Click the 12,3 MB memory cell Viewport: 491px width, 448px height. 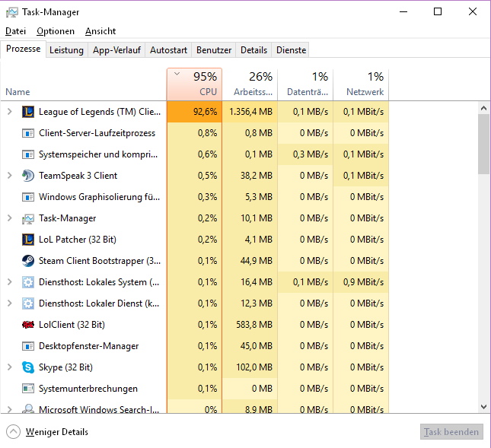(250, 303)
